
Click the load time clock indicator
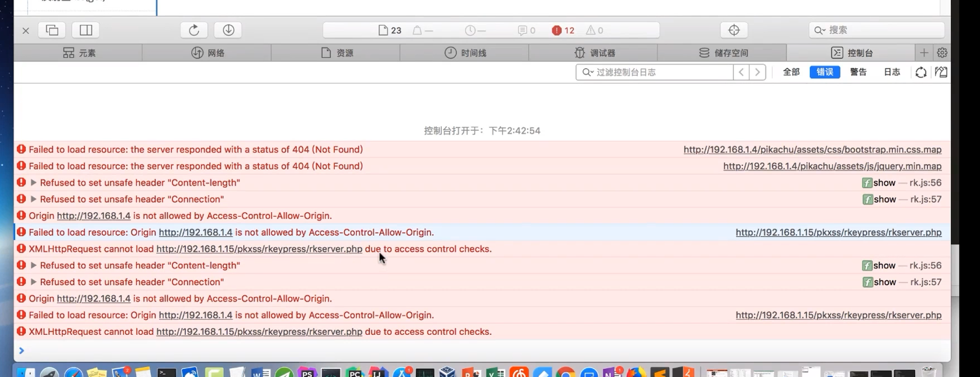(475, 30)
